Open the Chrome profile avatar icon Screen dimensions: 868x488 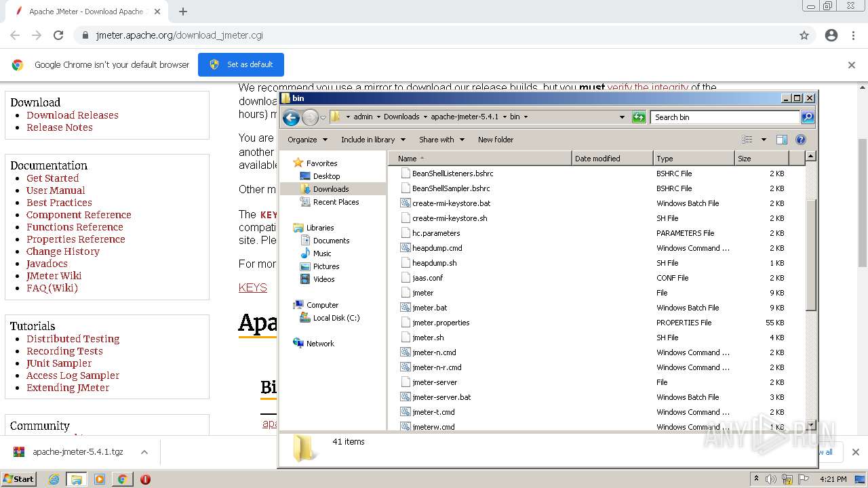(831, 35)
